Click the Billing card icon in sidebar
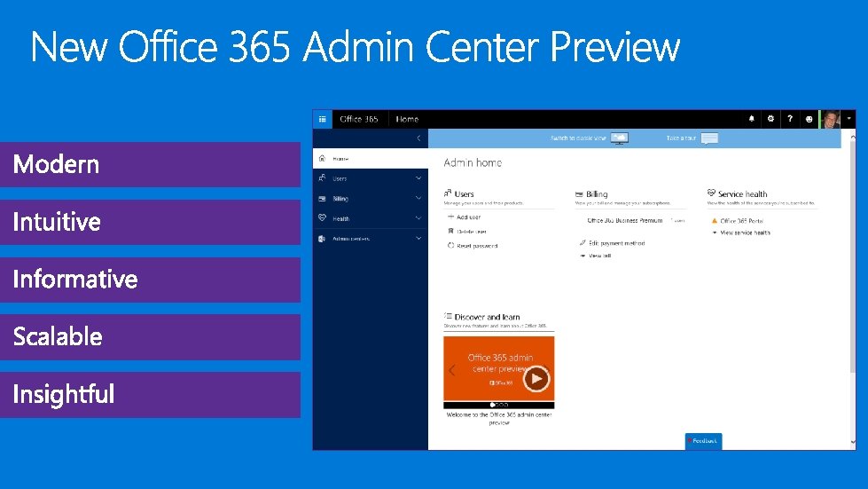This screenshot has height=489, width=868. click(x=322, y=198)
